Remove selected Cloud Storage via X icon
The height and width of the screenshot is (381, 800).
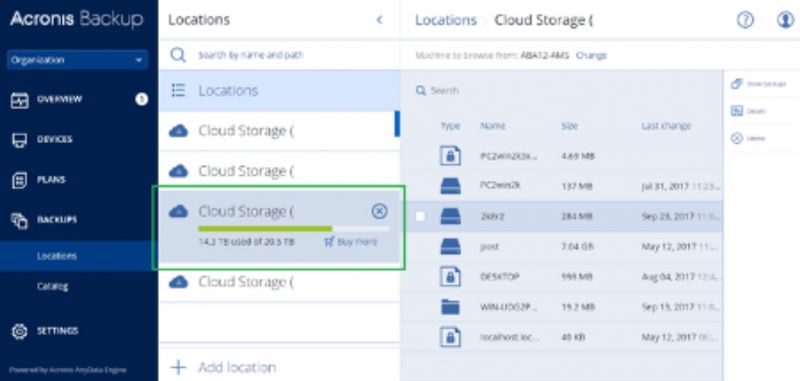(x=379, y=211)
